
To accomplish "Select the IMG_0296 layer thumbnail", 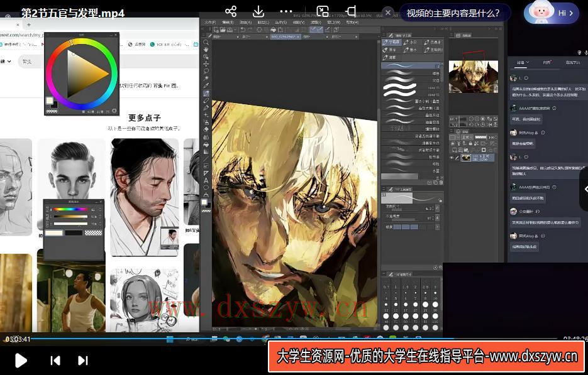I will click(x=466, y=158).
